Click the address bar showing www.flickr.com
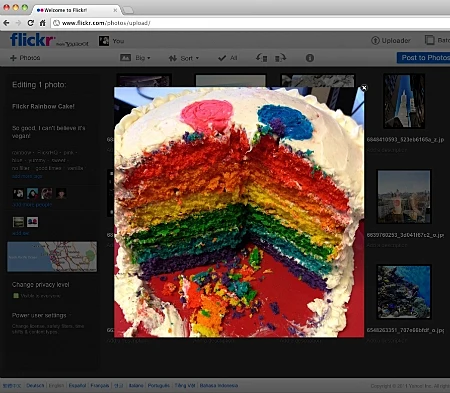The width and height of the screenshot is (450, 393). point(250,23)
